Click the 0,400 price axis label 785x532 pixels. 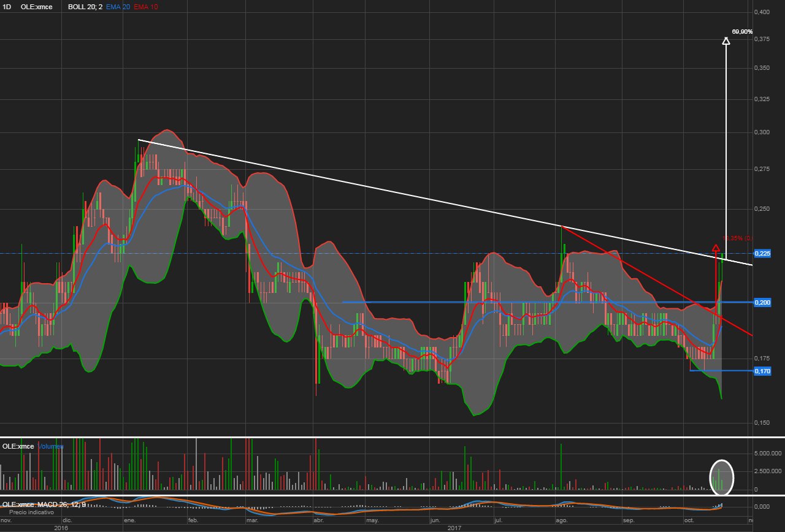coord(762,12)
